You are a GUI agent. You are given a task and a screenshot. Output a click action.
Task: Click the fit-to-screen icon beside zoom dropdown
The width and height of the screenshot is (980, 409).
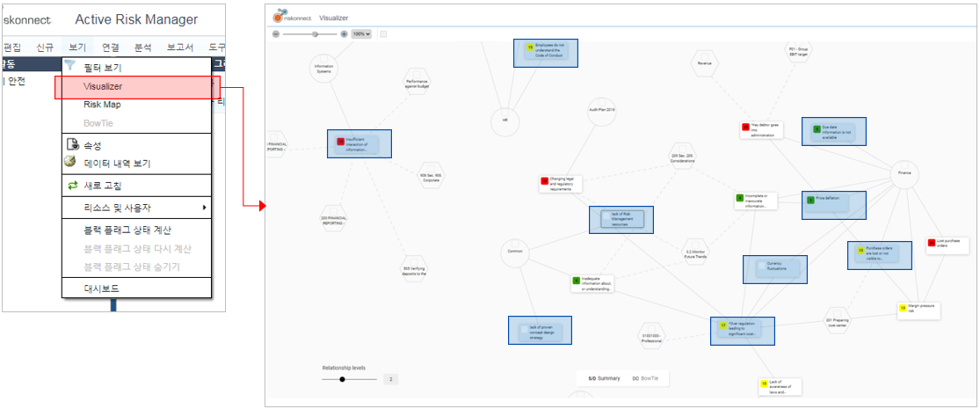(x=383, y=33)
